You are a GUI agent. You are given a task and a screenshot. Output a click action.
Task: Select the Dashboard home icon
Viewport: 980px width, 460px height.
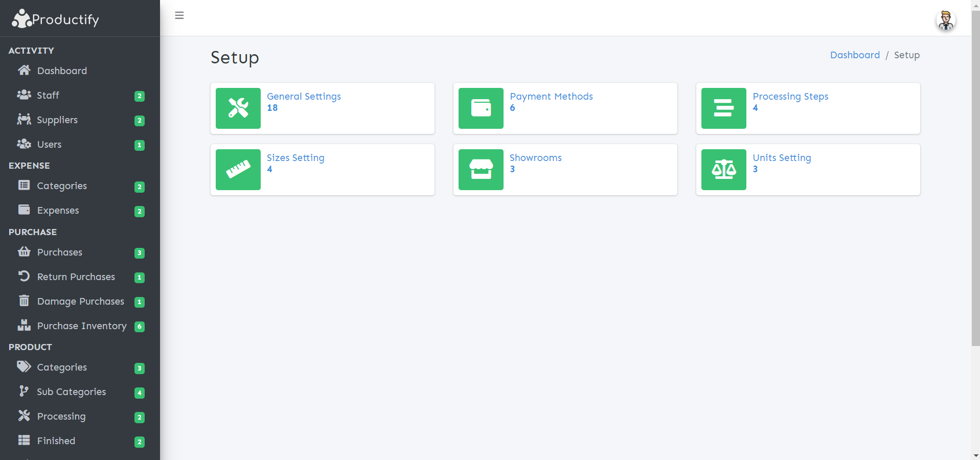pyautogui.click(x=24, y=71)
